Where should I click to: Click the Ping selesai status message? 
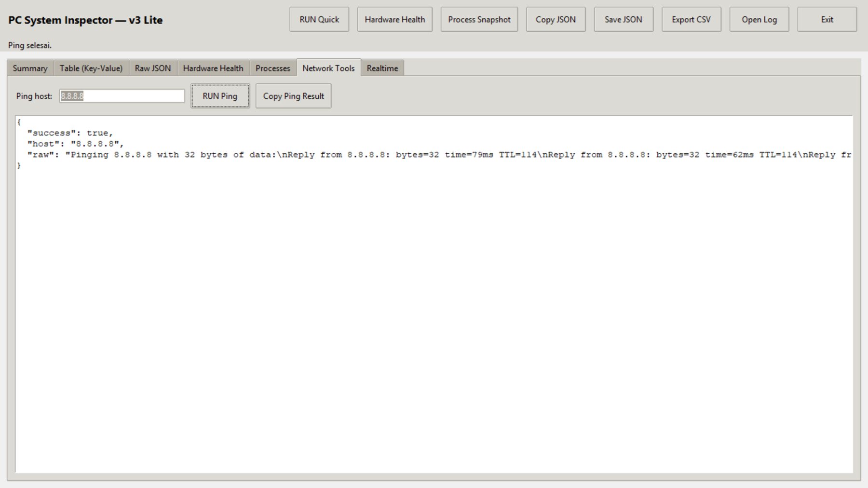click(x=30, y=45)
